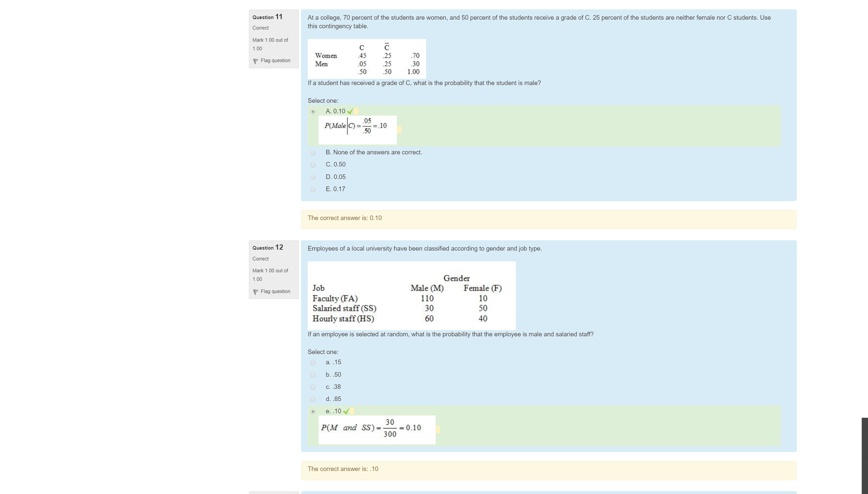Screen dimensions: 868x494
Task: Select radio option B. None of the answers
Action: coord(313,153)
